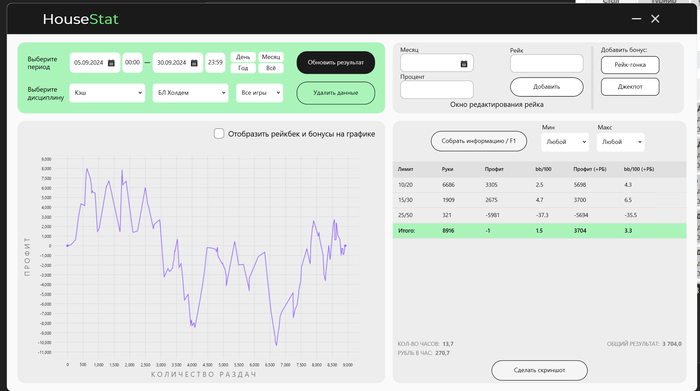The image size is (700, 391).
Task: Open the Все игры dropdown
Action: point(259,93)
